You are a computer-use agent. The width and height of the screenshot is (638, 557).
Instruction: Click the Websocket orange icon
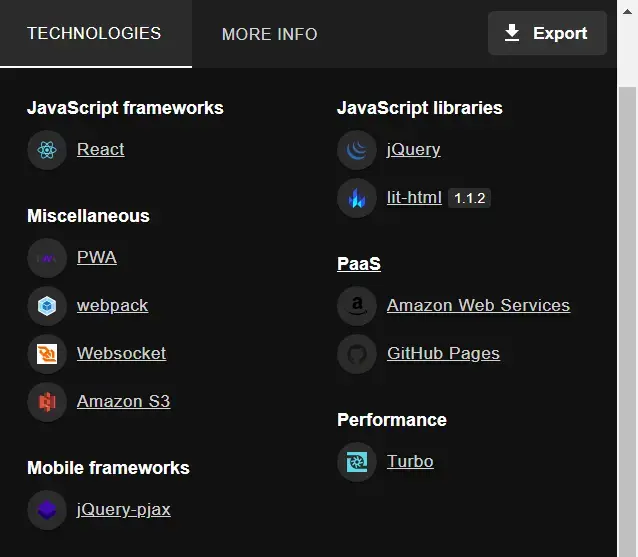(47, 354)
